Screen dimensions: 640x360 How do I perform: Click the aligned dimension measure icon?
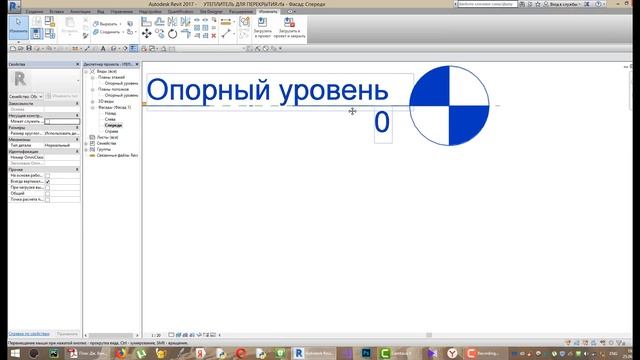pyautogui.click(x=225, y=22)
